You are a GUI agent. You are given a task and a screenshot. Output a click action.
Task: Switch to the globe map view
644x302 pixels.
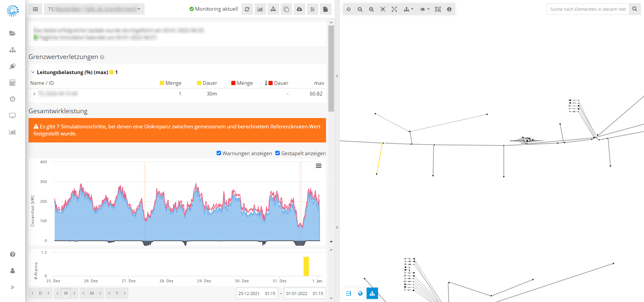click(x=360, y=293)
